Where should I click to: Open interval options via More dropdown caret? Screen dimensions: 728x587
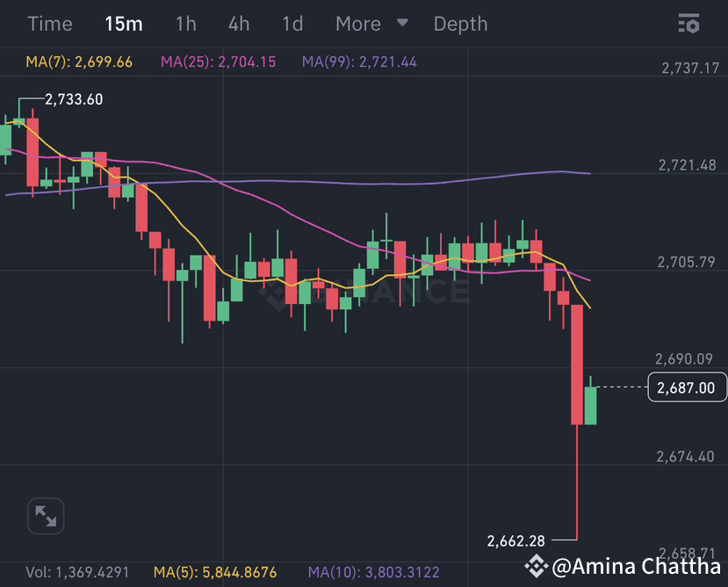[x=401, y=25]
